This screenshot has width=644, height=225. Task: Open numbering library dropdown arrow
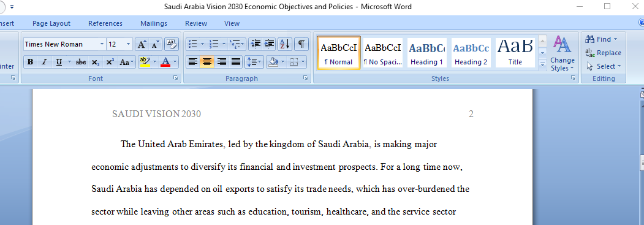(224, 44)
